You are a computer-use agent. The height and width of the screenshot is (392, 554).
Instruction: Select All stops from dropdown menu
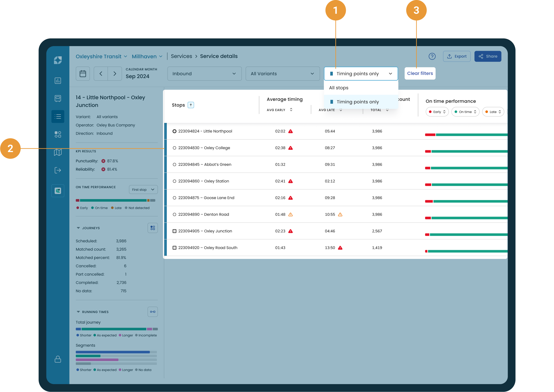click(x=338, y=88)
